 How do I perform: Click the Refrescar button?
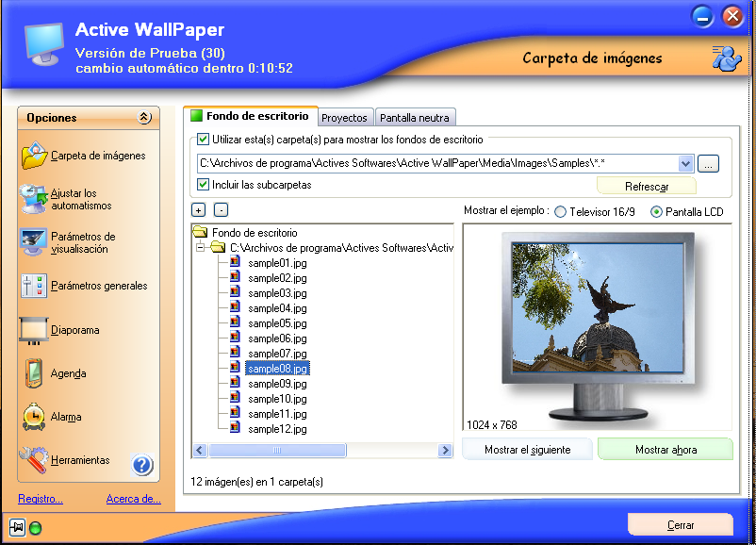(647, 187)
